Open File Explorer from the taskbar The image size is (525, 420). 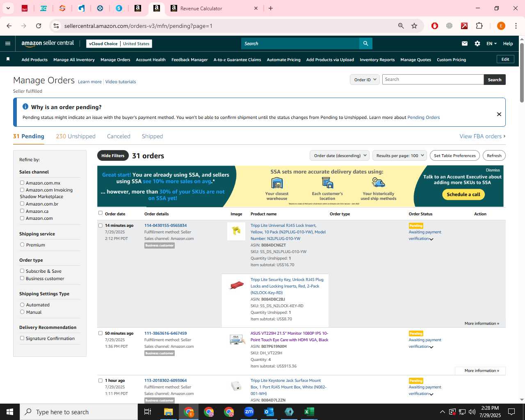169,412
